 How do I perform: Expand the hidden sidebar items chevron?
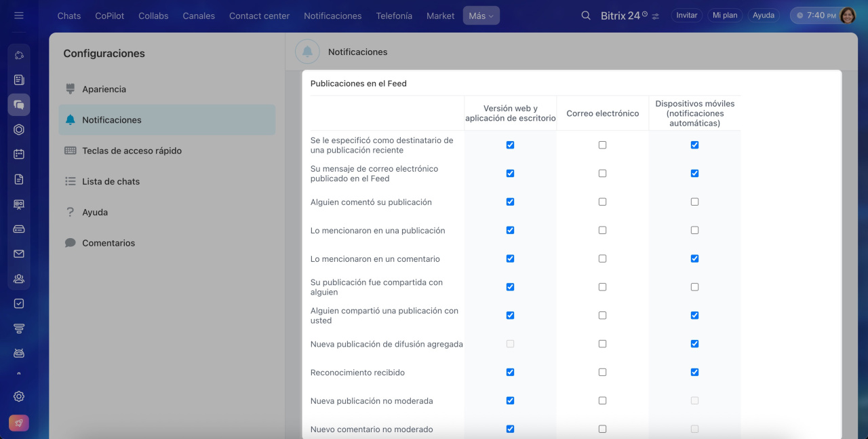(x=19, y=374)
